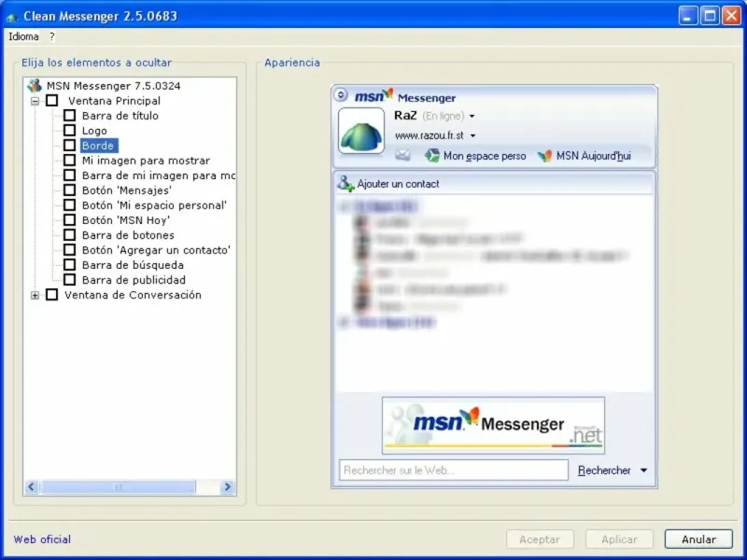Click the Mon espace perso icon

click(x=432, y=155)
